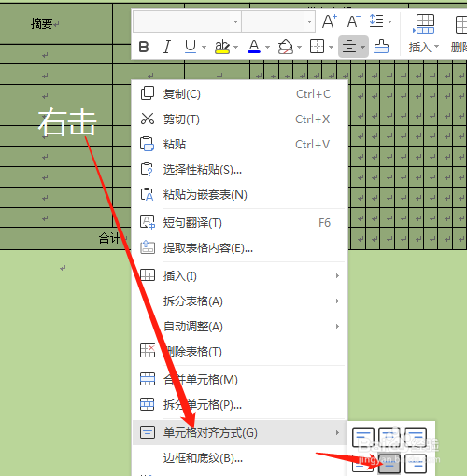Image resolution: width=467 pixels, height=476 pixels.
Task: Open the 拆分表格(A) submenu
Action: (239, 301)
